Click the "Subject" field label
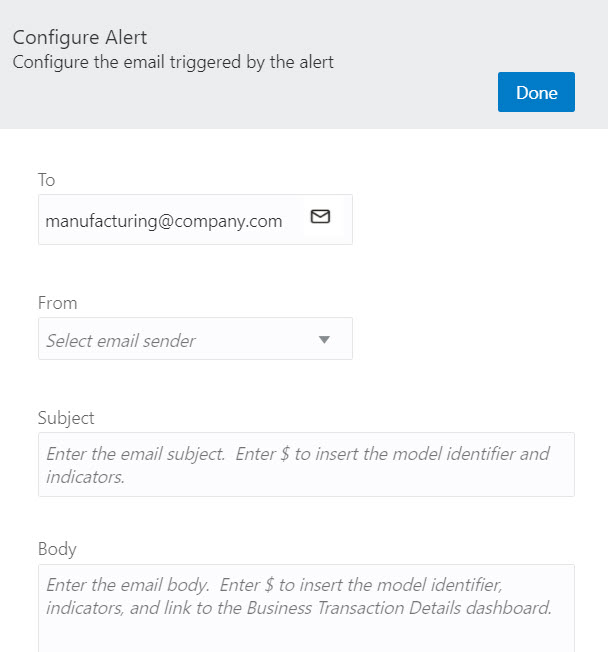This screenshot has height=652, width=608. pos(66,418)
